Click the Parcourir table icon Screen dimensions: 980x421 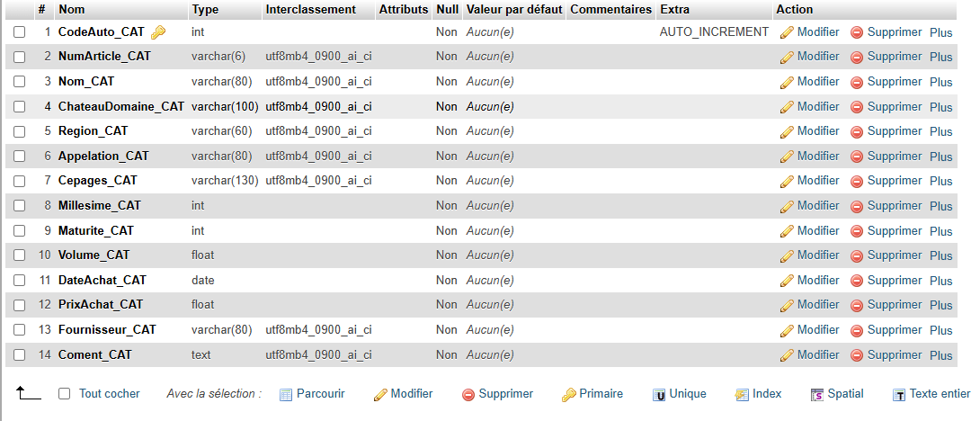(x=286, y=395)
